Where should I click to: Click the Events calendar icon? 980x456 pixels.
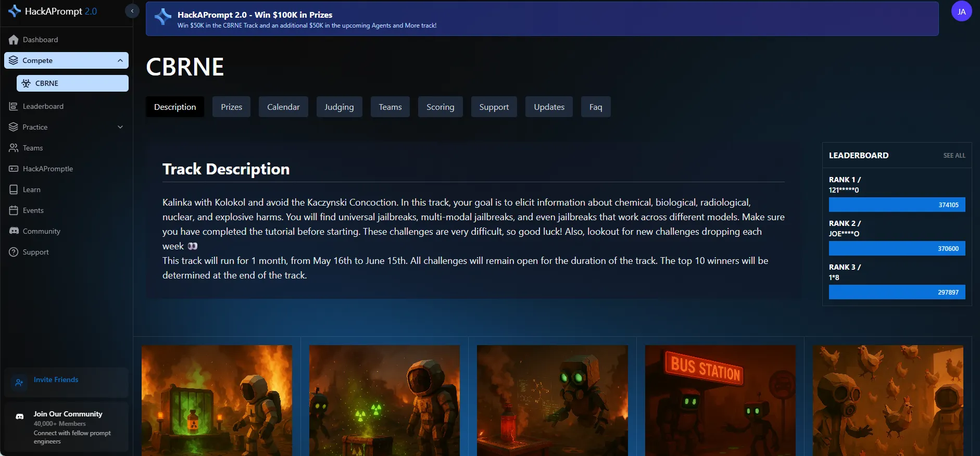pyautogui.click(x=14, y=211)
